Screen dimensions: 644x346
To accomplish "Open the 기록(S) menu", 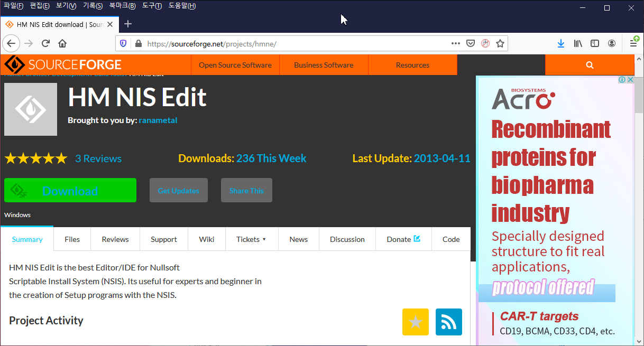I will coord(93,6).
